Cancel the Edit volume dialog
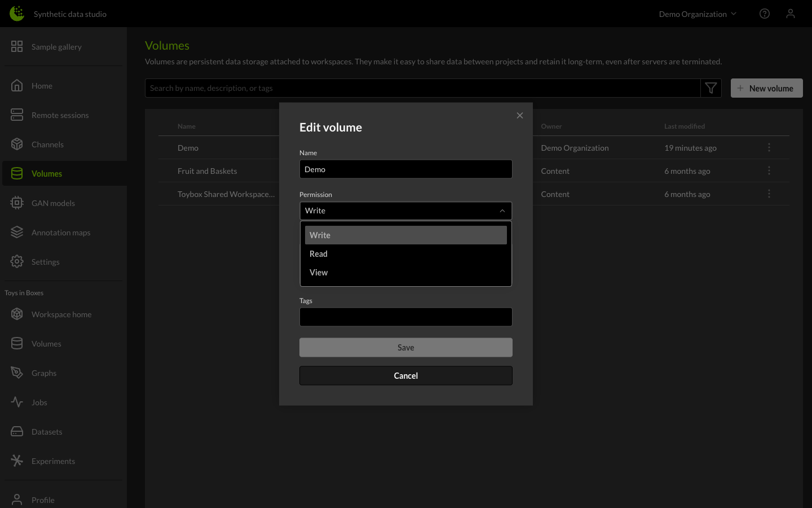The height and width of the screenshot is (508, 812). [x=405, y=375]
